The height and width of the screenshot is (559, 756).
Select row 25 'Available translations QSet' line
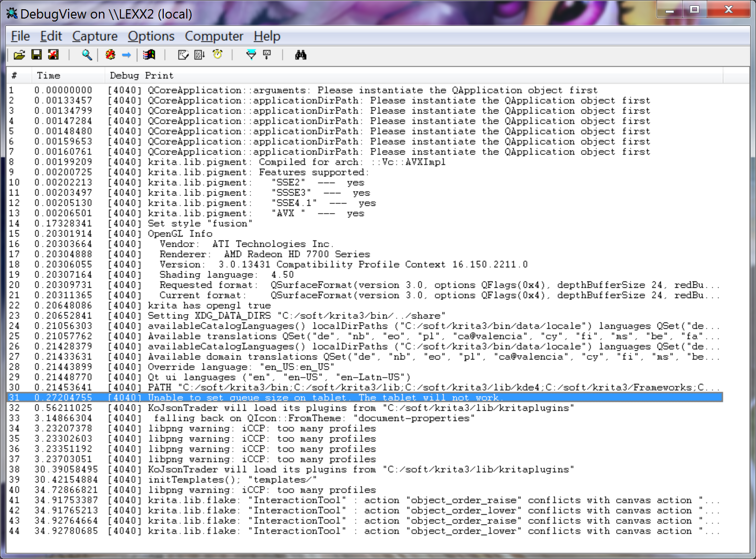click(365, 336)
